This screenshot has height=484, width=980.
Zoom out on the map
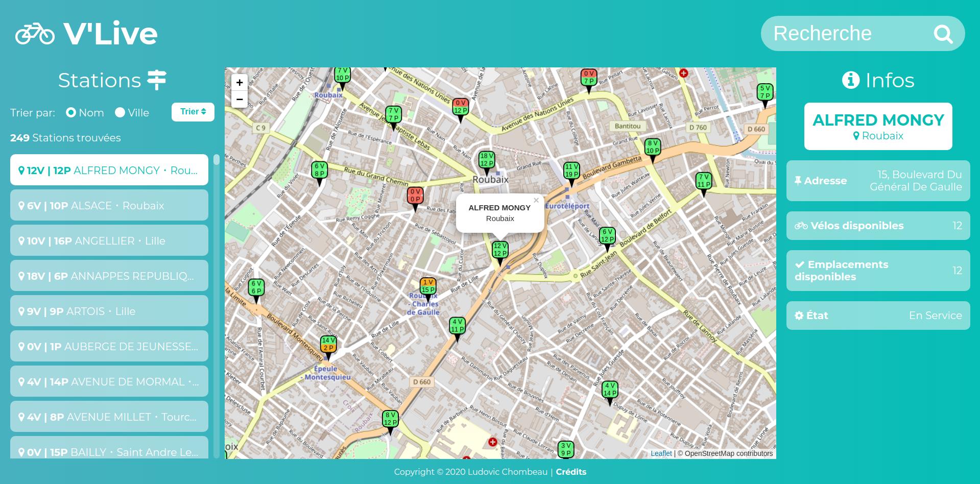(x=240, y=99)
